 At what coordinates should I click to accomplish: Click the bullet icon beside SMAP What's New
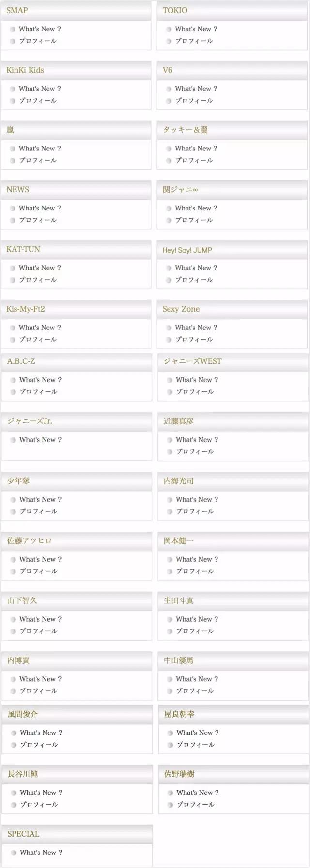pyautogui.click(x=13, y=29)
